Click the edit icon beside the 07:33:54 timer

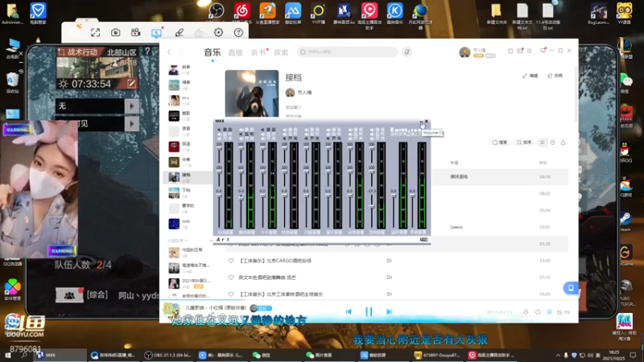click(131, 84)
